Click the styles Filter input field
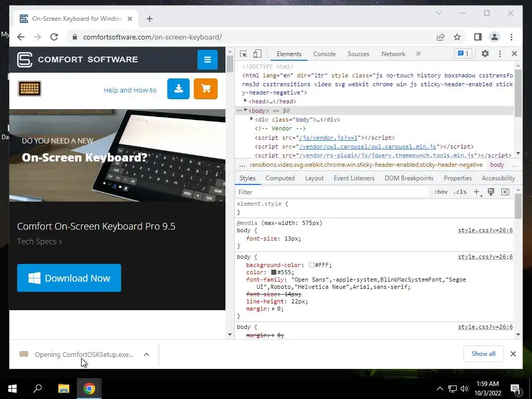Viewport: 532px width, 399px height. coord(332,192)
